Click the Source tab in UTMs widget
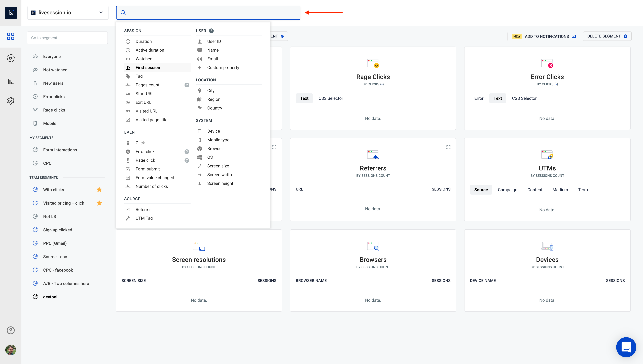 [x=481, y=190]
